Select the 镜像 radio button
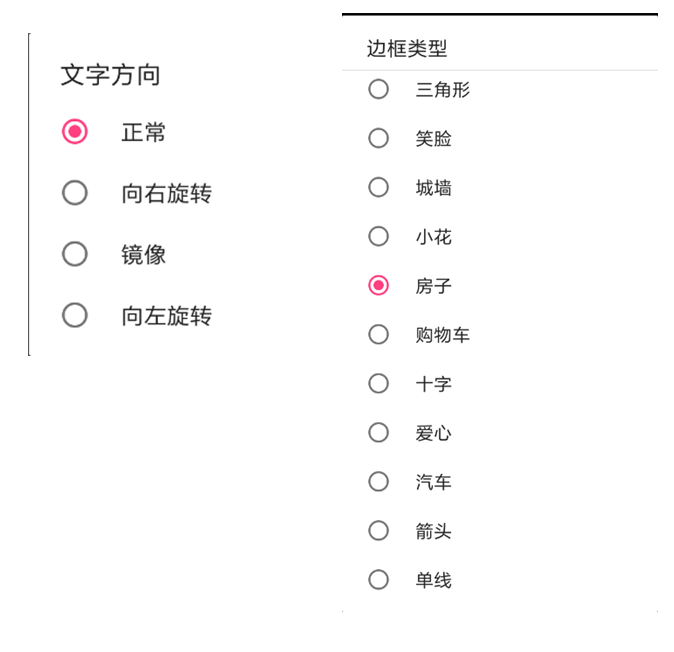 [x=75, y=254]
